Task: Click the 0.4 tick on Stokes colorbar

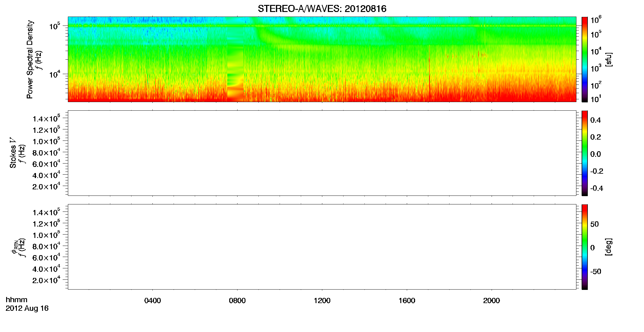Action: (x=595, y=120)
